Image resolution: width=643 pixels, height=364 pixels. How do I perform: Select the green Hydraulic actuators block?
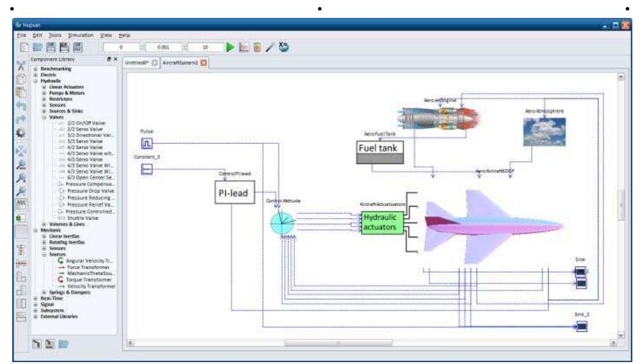click(382, 223)
